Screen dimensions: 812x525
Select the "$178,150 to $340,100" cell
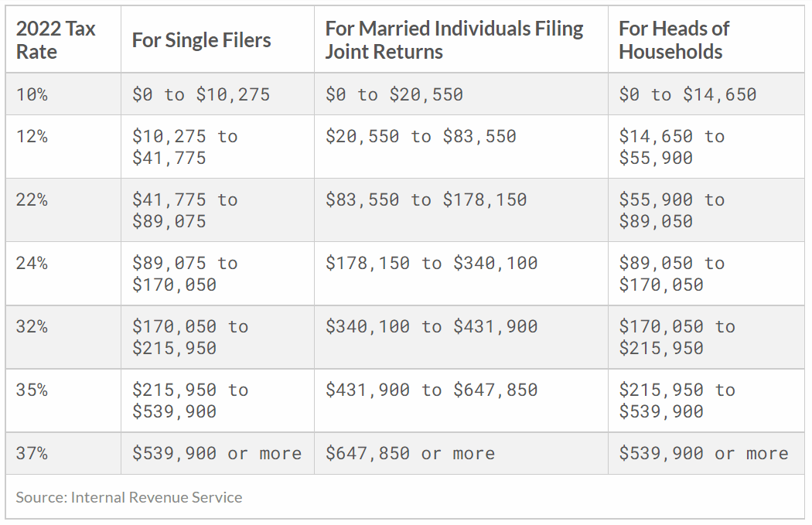coord(432,263)
